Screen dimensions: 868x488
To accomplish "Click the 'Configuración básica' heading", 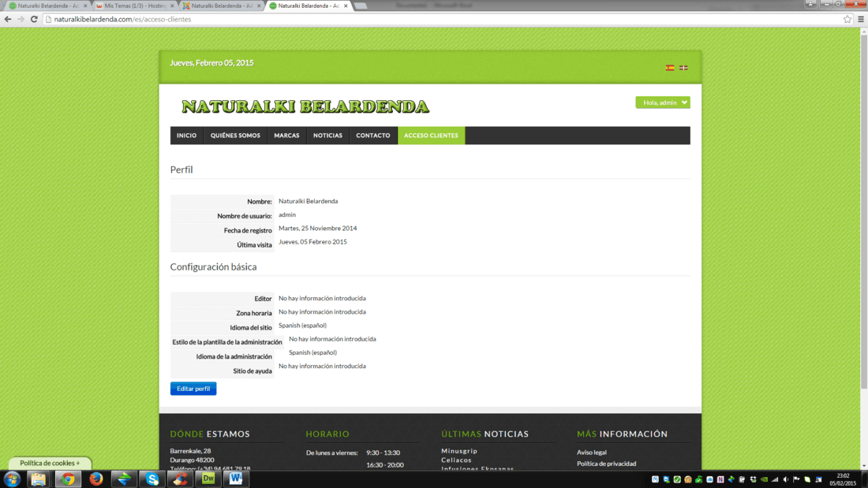I will pos(213,266).
